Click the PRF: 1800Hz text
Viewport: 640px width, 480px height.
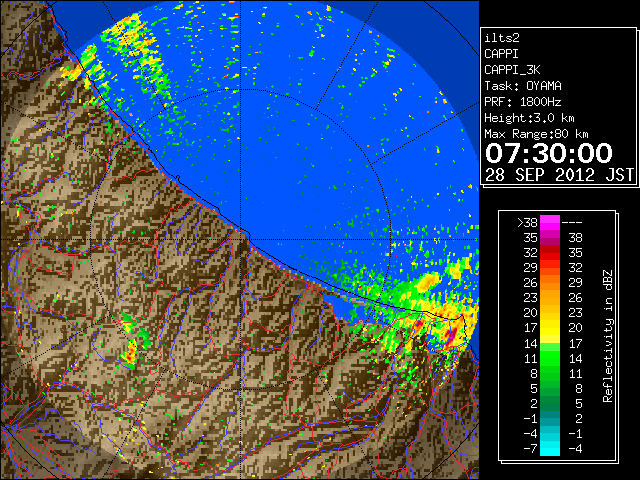click(x=523, y=102)
